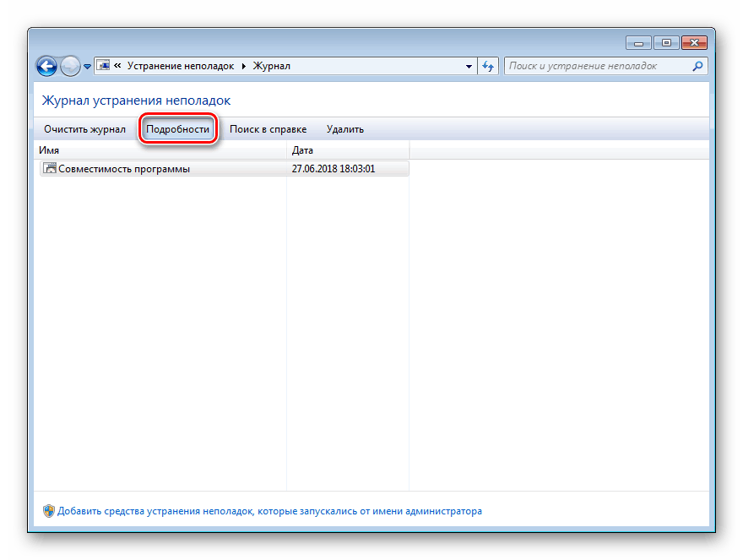Click the date '27.06.2018 18:03:01'
This screenshot has height=560, width=743.
click(x=334, y=169)
